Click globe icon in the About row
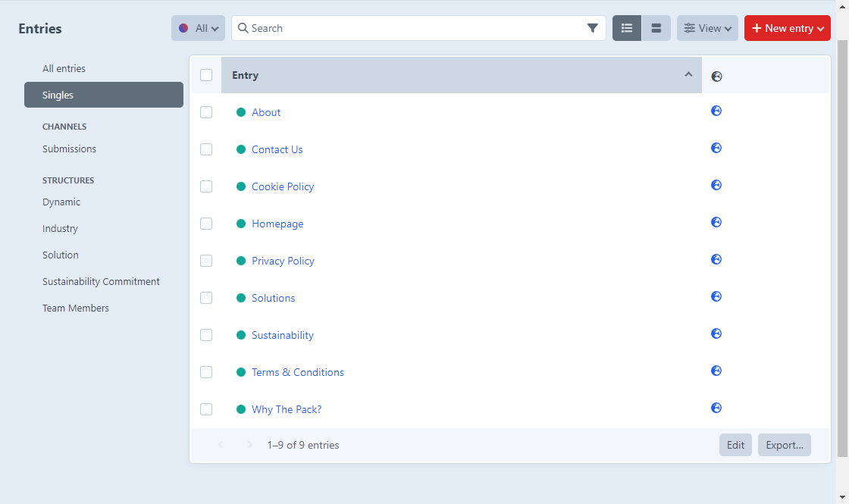 click(716, 111)
